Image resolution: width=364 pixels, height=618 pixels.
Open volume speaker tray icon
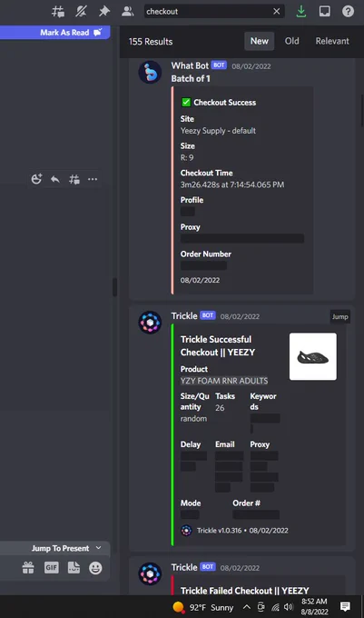coord(289,607)
